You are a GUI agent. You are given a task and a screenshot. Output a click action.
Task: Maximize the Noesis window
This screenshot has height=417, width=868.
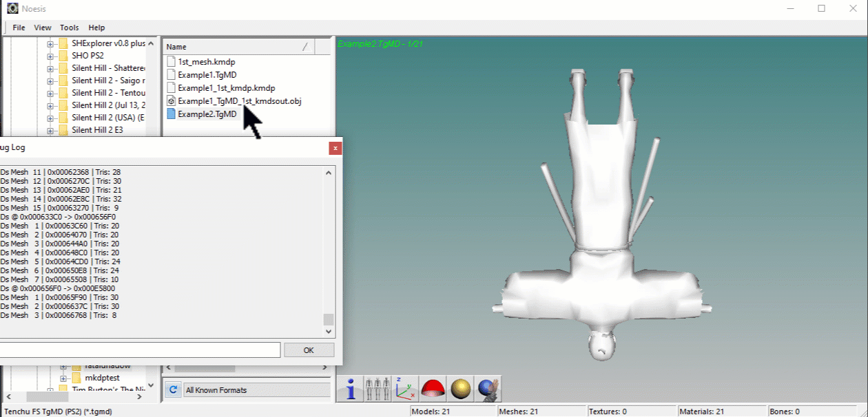[821, 8]
